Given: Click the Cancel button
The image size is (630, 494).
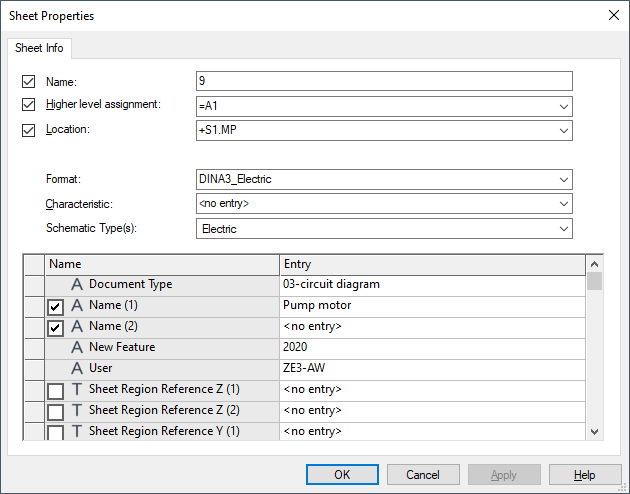Looking at the screenshot, I should click(x=423, y=475).
